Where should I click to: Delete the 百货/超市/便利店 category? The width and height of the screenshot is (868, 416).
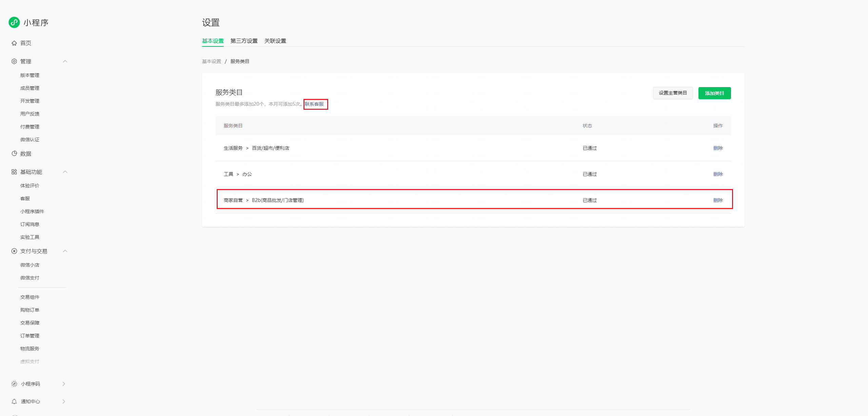[x=718, y=148]
